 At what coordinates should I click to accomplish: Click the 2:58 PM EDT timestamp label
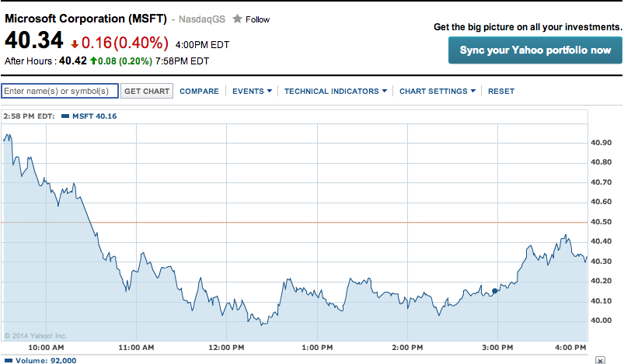pyautogui.click(x=29, y=116)
